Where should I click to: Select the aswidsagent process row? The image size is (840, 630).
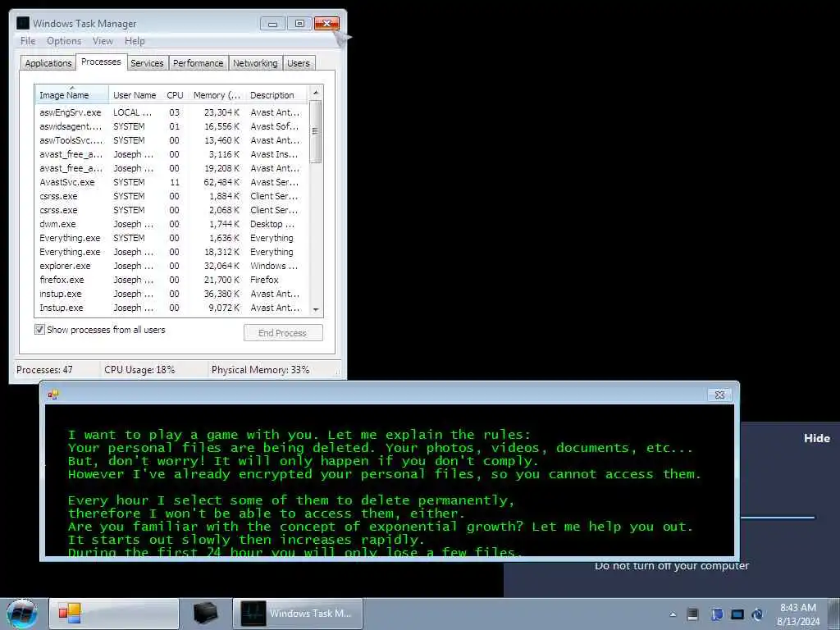coord(171,126)
